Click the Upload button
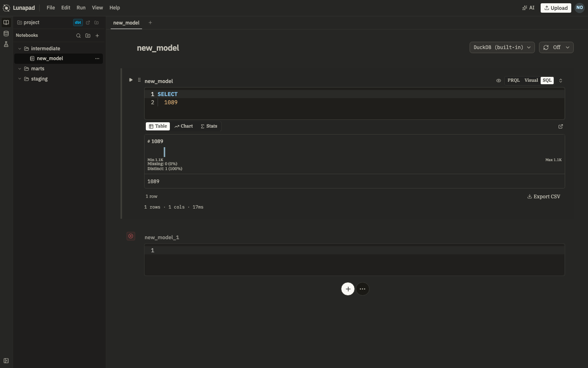588x368 pixels. [x=556, y=8]
